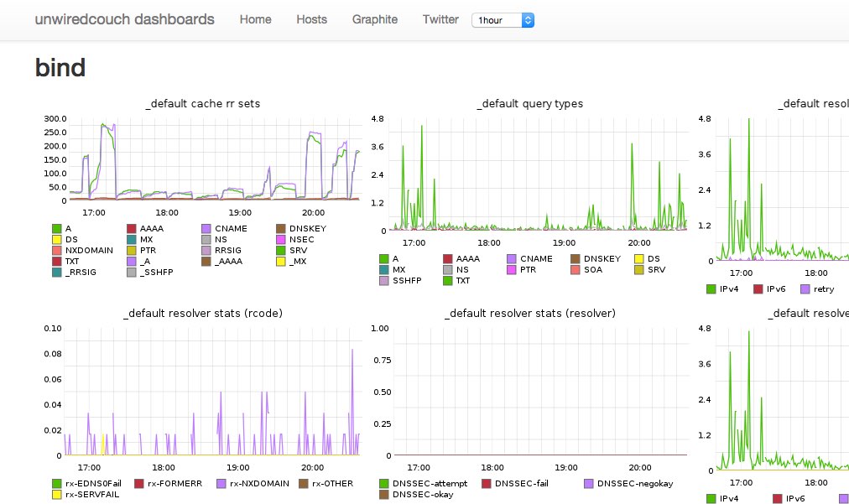Expand the 1hour time range dropdown
The width and height of the screenshot is (849, 504).
(x=503, y=20)
